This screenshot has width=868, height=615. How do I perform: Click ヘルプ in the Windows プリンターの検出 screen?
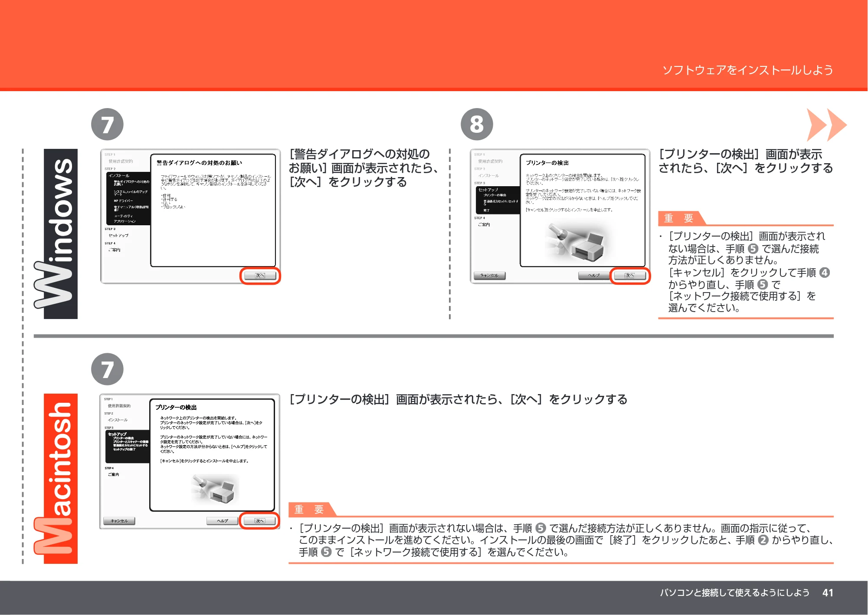click(x=594, y=276)
